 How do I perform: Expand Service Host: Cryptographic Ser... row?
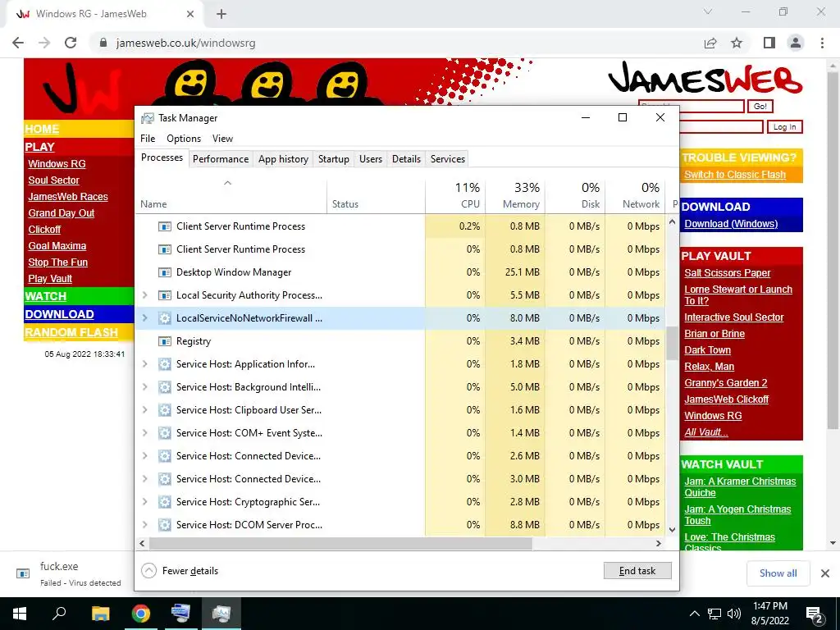point(144,502)
